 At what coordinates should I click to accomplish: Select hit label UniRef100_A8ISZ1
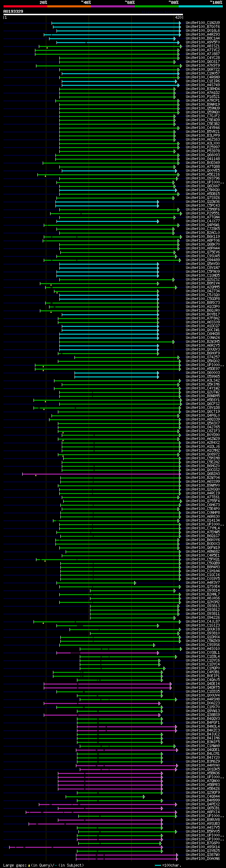coord(203,46)
